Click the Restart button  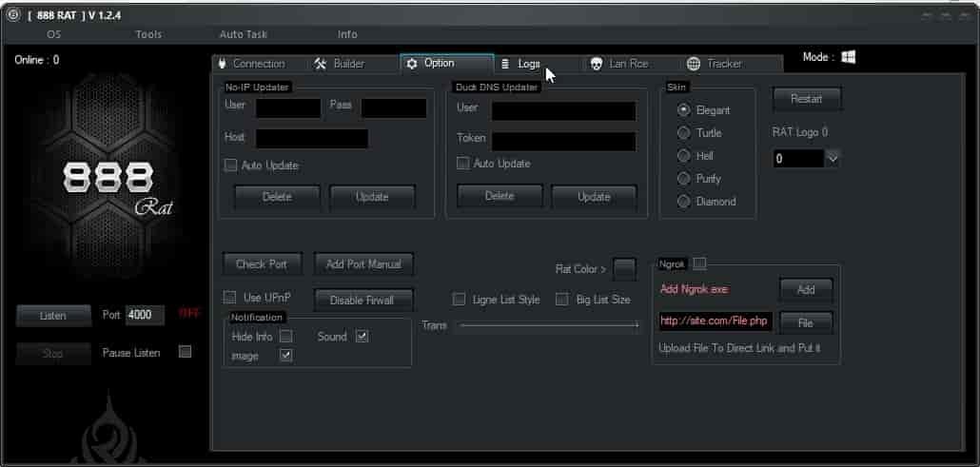click(x=807, y=99)
